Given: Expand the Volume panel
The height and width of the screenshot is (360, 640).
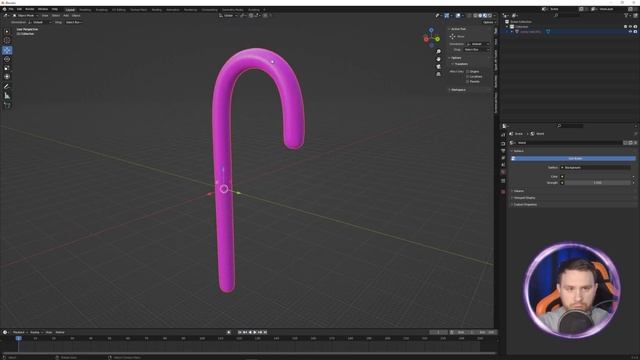Looking at the screenshot, I should tap(518, 191).
